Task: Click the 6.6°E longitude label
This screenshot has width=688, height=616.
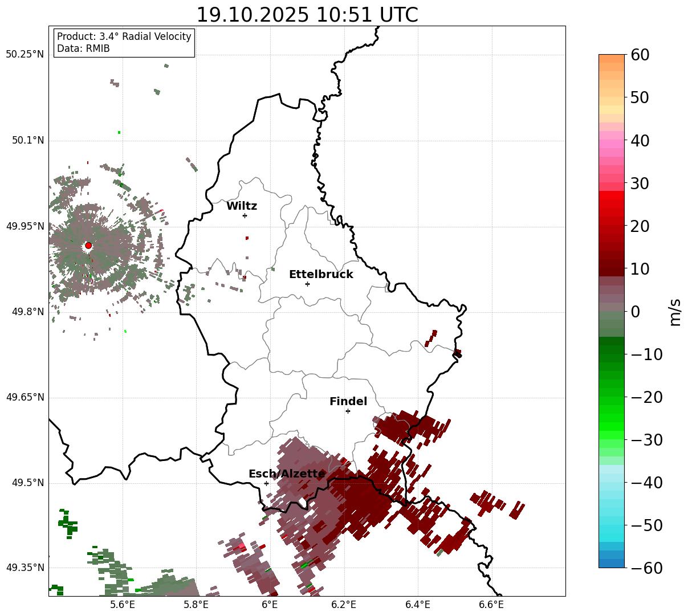Action: [491, 605]
